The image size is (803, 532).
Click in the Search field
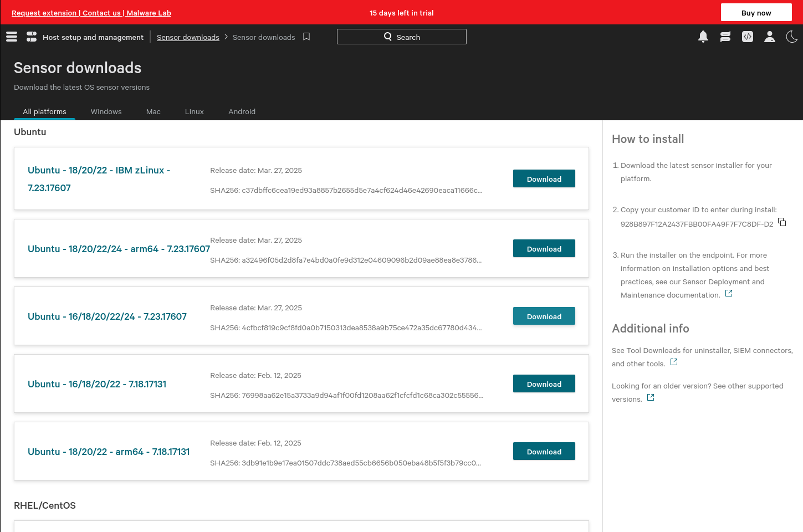click(402, 37)
